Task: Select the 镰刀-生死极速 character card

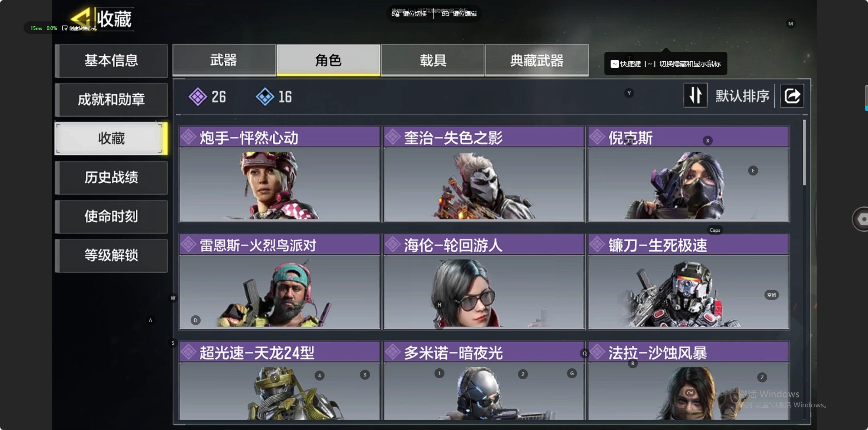Action: [x=689, y=281]
